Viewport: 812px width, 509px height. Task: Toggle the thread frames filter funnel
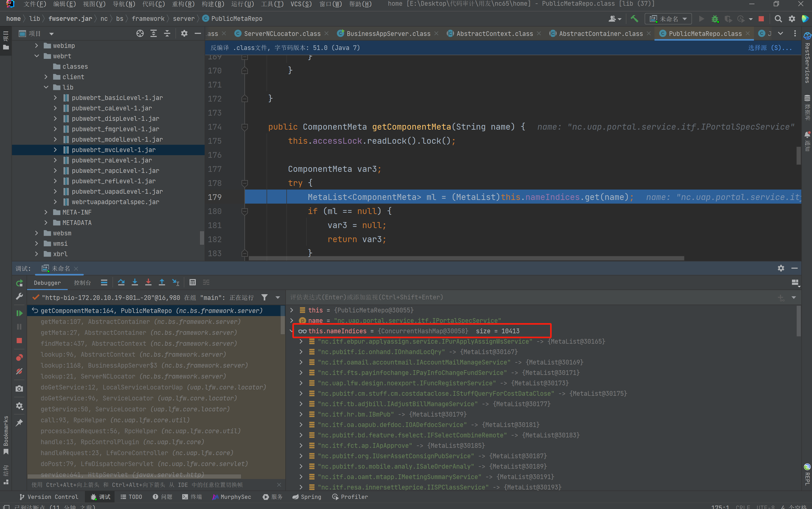265,297
